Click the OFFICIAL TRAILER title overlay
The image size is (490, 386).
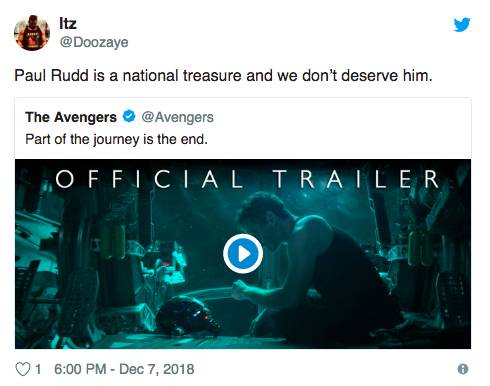click(x=247, y=179)
